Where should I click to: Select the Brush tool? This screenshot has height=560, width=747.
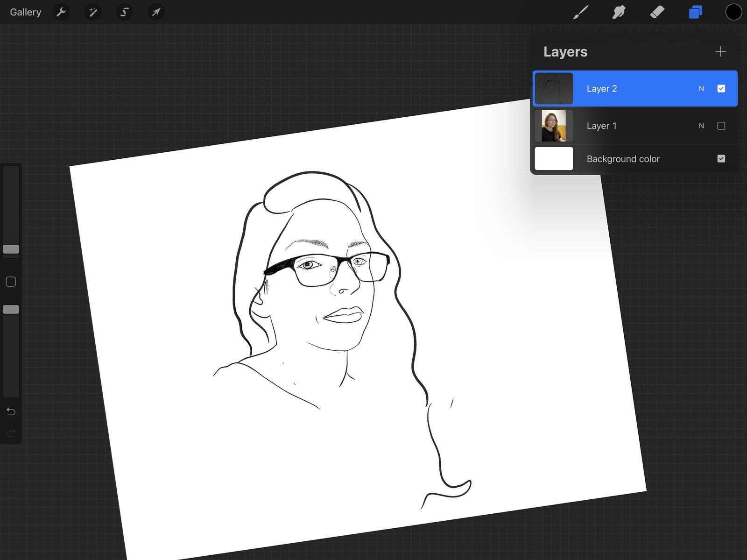coord(580,12)
